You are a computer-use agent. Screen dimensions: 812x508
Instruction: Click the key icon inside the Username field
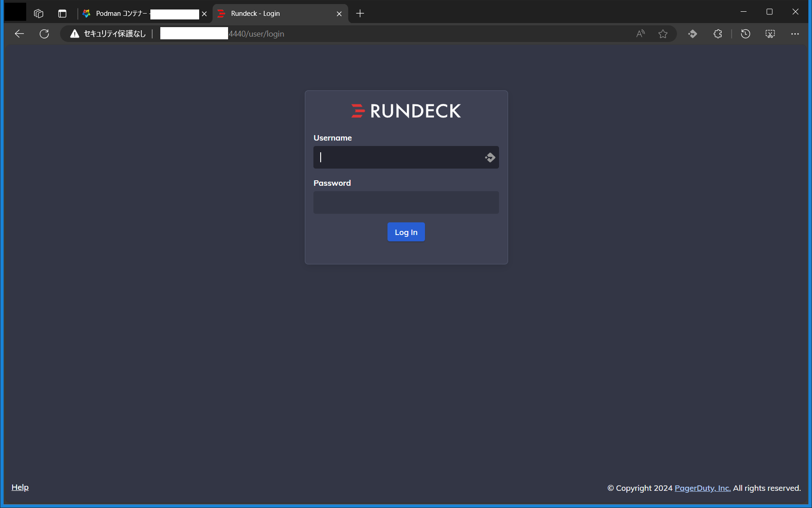coord(490,157)
